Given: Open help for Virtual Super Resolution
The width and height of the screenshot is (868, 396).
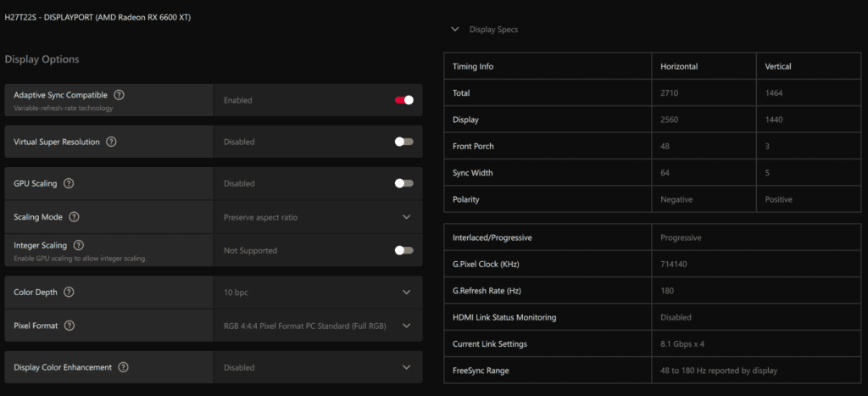Looking at the screenshot, I should coord(111,142).
